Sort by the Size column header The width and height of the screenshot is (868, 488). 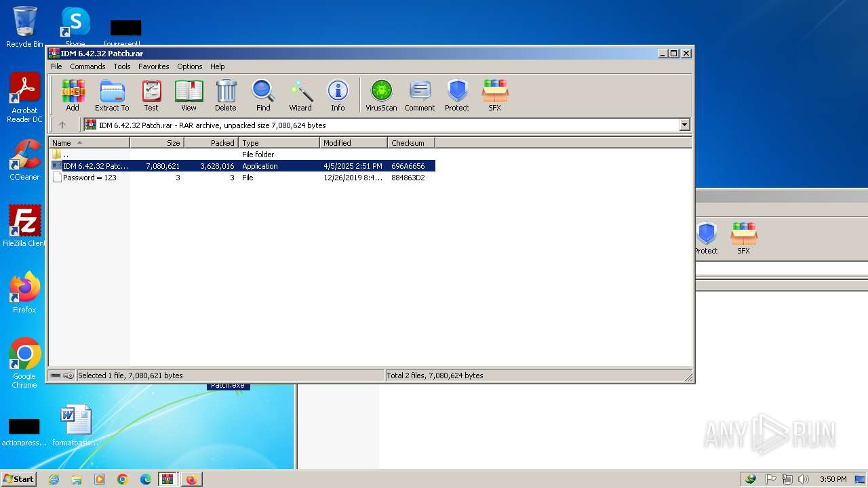[157, 143]
